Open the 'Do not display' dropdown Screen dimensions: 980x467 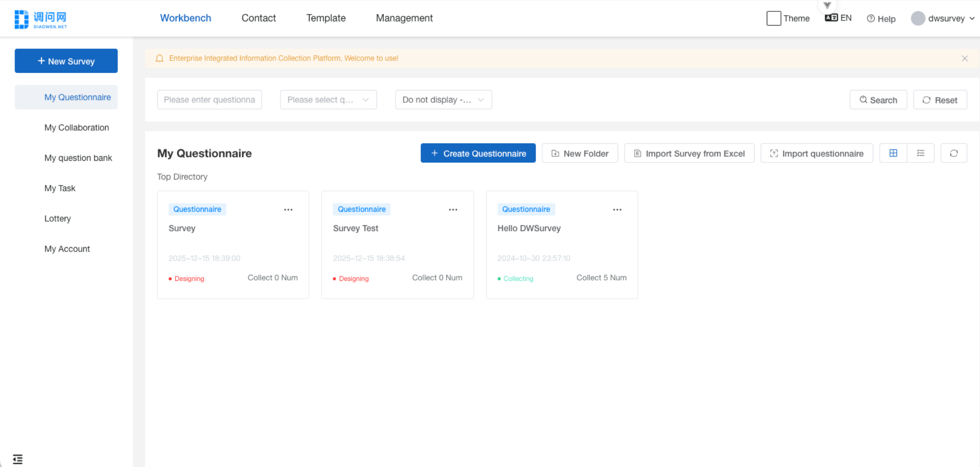tap(443, 100)
